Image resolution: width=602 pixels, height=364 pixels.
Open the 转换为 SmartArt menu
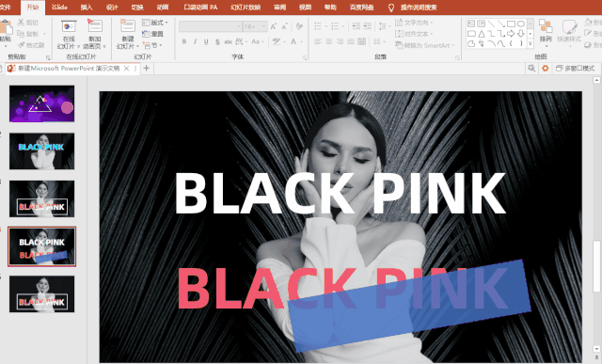(424, 45)
